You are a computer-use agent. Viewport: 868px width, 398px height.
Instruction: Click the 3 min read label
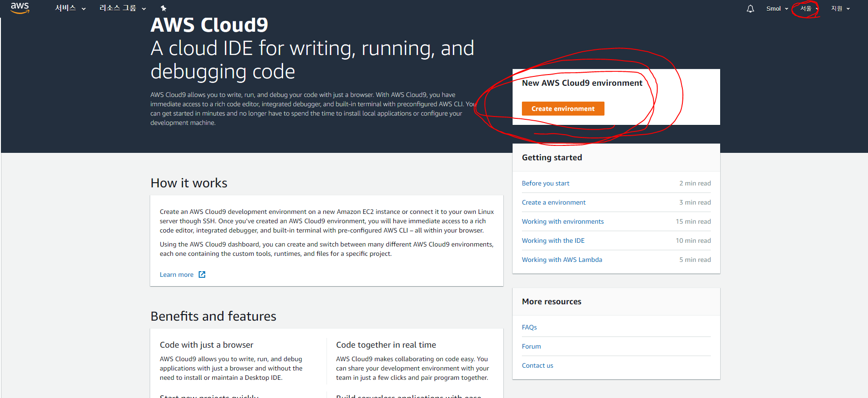pyautogui.click(x=695, y=202)
